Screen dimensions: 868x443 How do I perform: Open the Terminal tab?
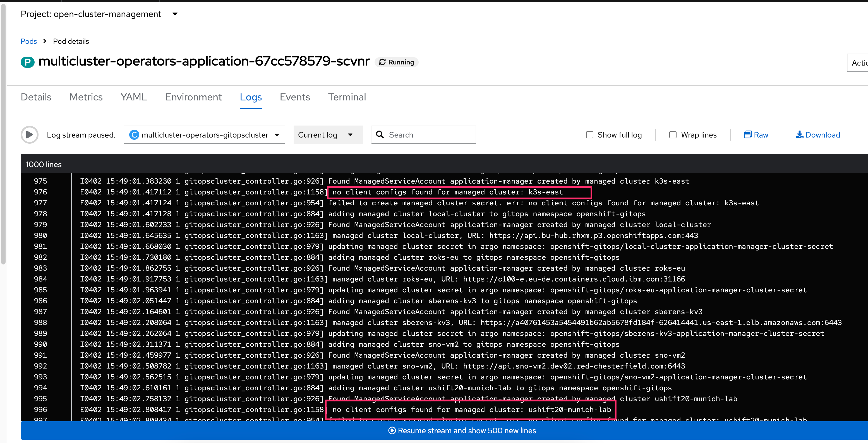347,97
